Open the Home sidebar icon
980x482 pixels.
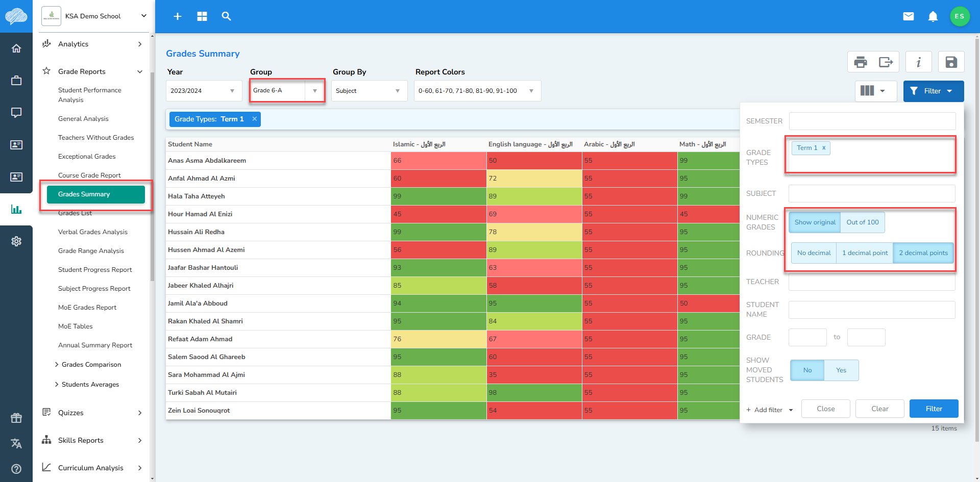pos(16,48)
